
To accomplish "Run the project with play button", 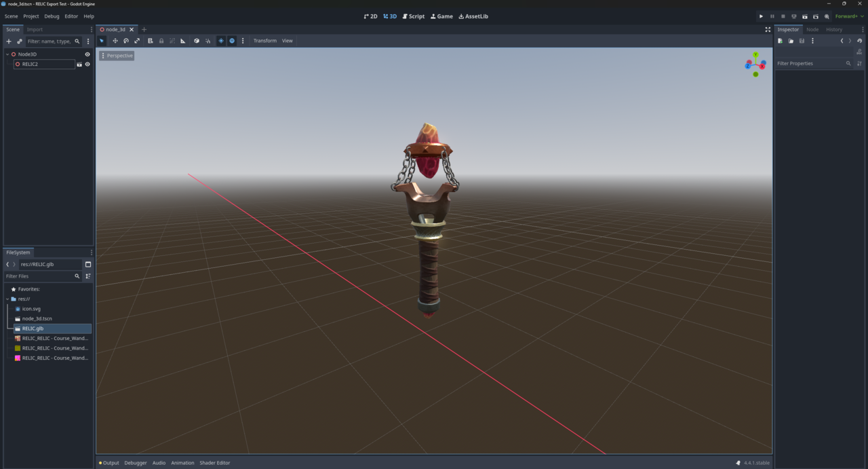I will 761,16.
